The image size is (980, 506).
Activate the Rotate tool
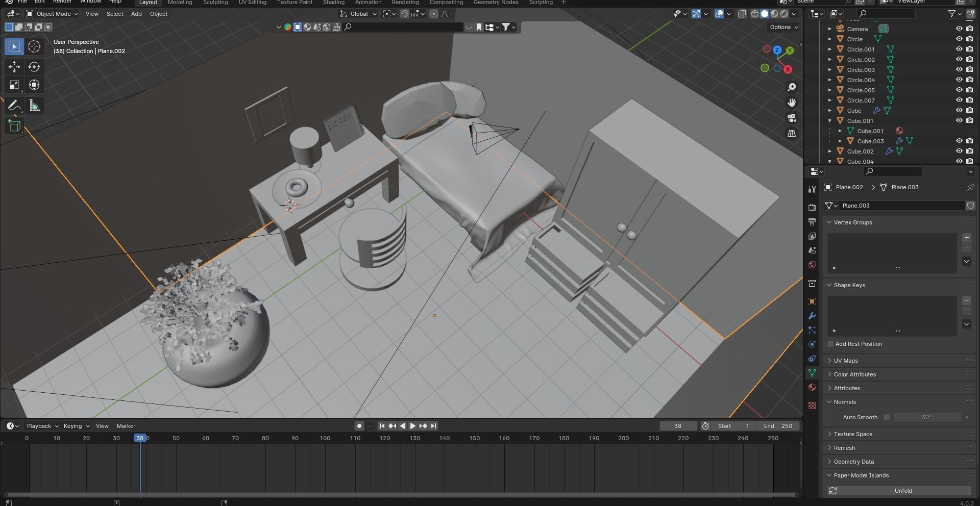pyautogui.click(x=34, y=67)
